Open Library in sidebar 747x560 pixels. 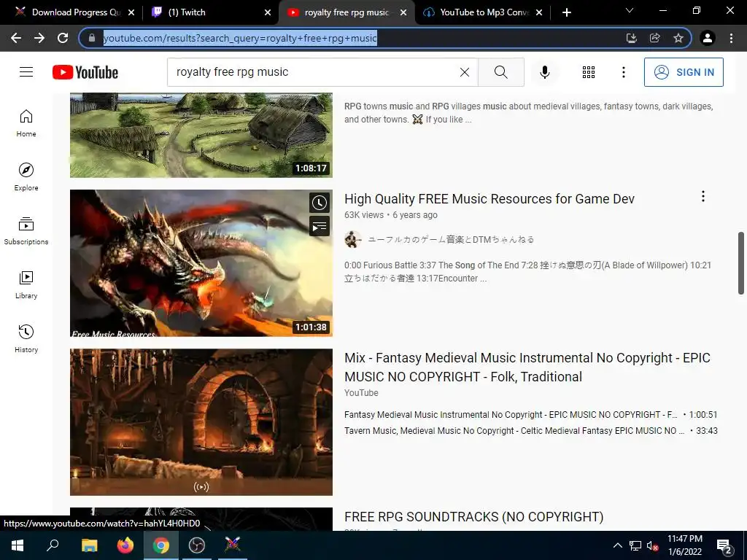click(26, 285)
